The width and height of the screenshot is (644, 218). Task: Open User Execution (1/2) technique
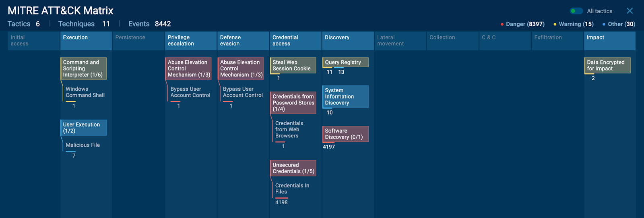click(x=84, y=128)
